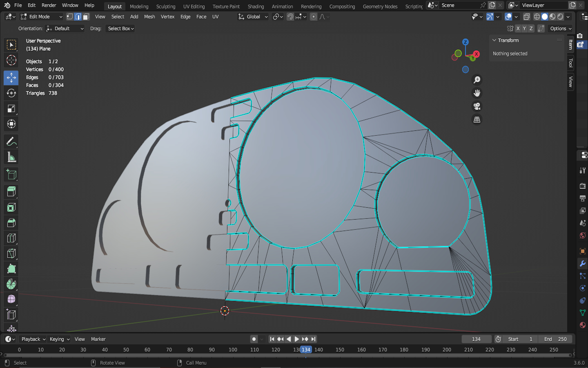Click the current frame field showing 134

(476, 339)
